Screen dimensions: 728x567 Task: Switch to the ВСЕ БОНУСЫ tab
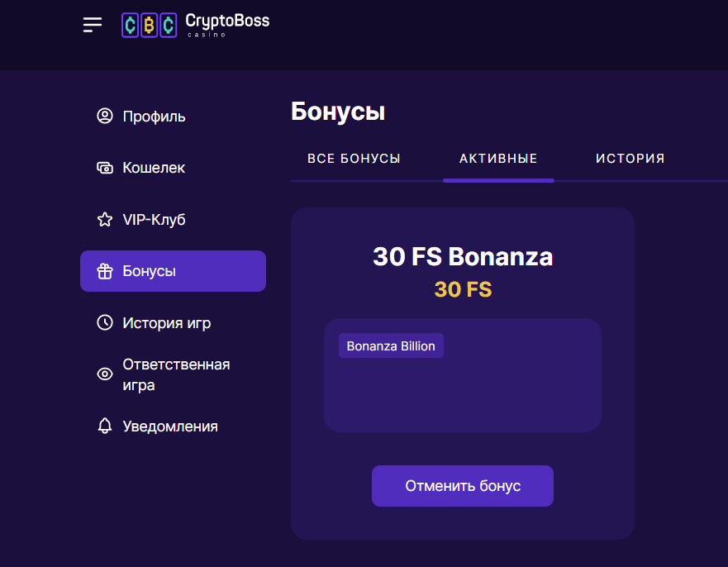pos(354,159)
